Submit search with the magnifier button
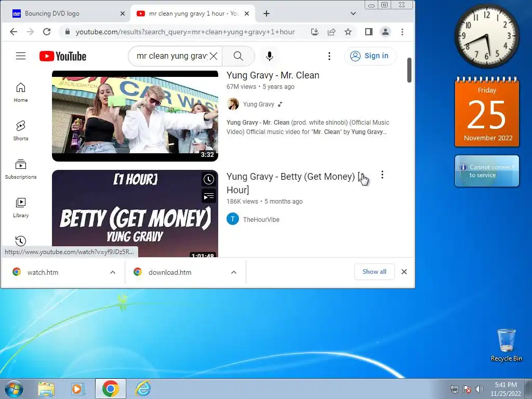 pyautogui.click(x=238, y=56)
